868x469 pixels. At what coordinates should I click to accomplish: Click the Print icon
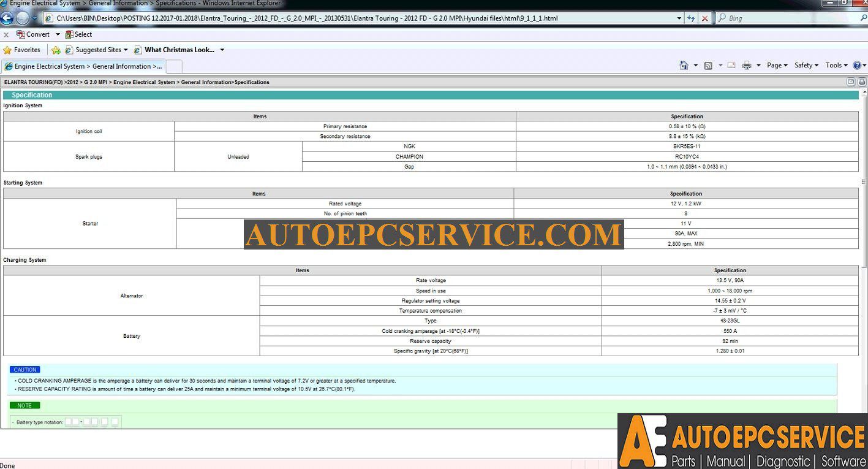pyautogui.click(x=747, y=66)
